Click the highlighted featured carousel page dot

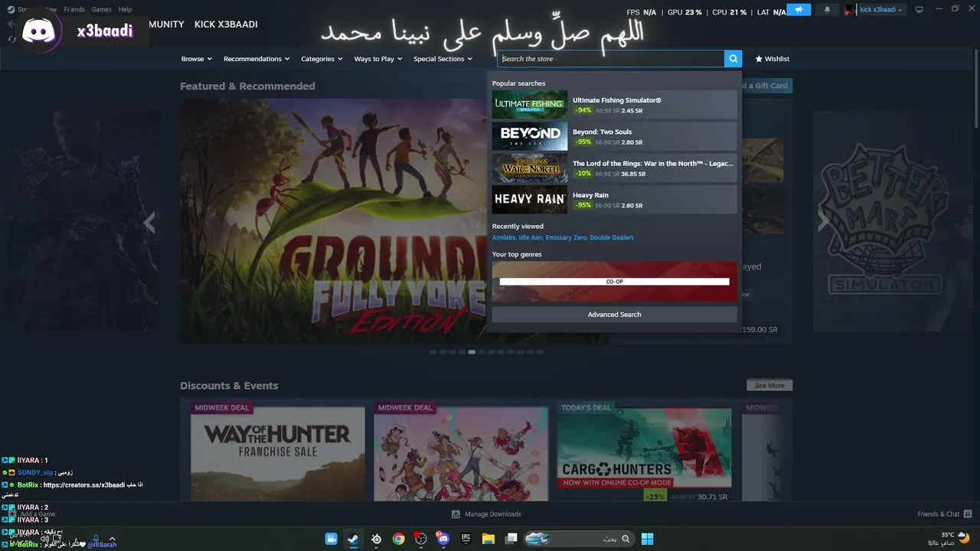[472, 352]
